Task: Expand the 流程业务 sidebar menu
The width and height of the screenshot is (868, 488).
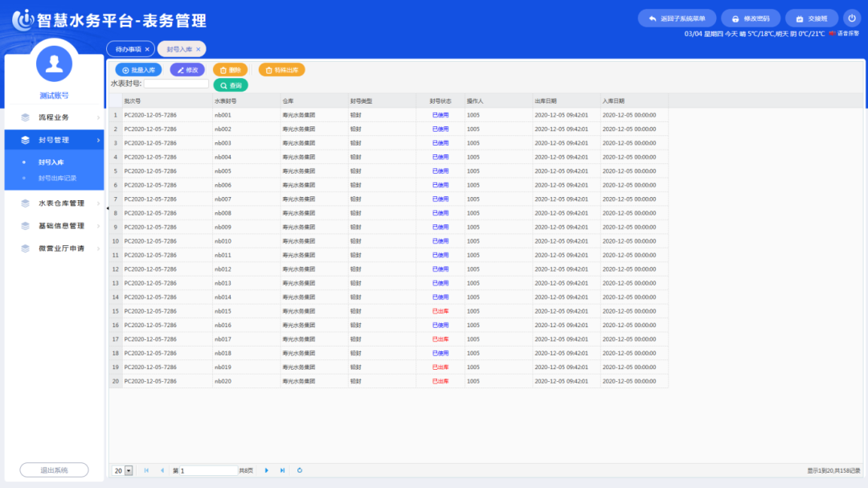Action: click(x=55, y=117)
